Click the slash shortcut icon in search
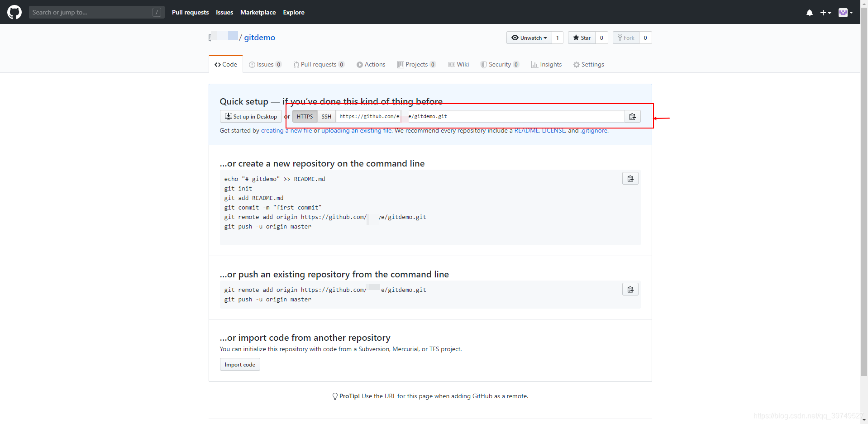Screen dimensions: 868x424 pos(157,12)
